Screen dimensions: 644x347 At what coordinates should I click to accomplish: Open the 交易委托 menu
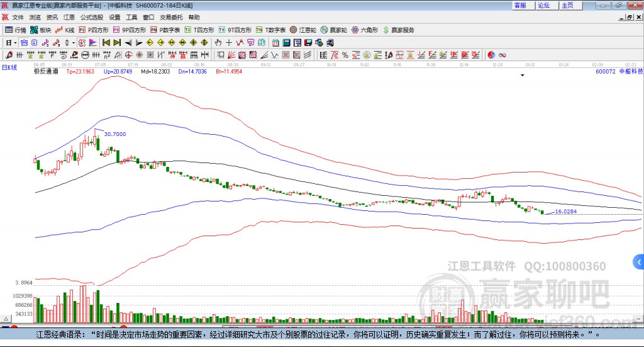point(171,17)
